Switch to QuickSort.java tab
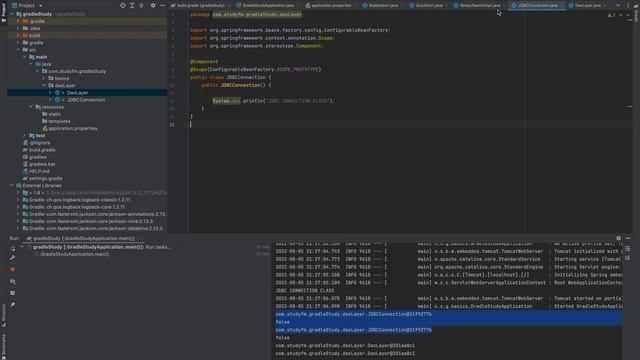The height and width of the screenshot is (360, 640). 426,5
